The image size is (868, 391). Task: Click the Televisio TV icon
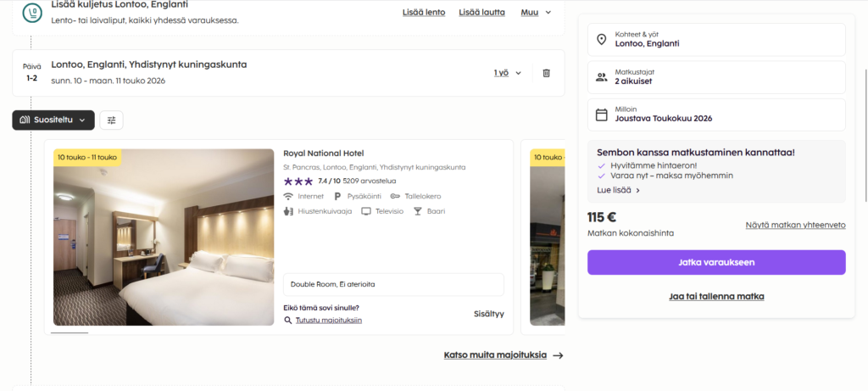click(x=366, y=211)
